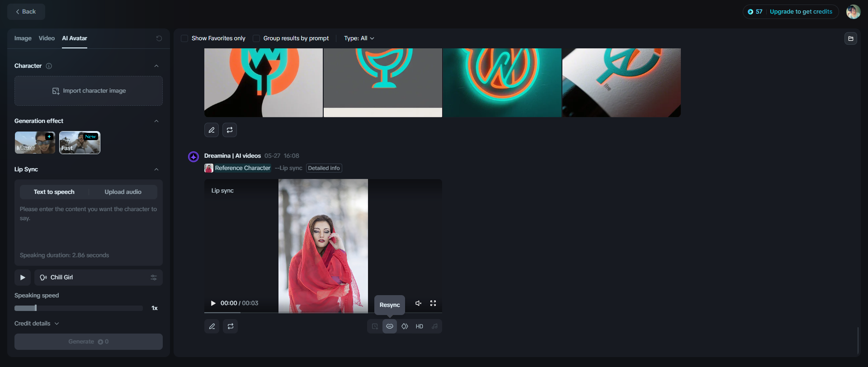Go back using the Back button
The width and height of the screenshot is (868, 367).
[x=26, y=12]
